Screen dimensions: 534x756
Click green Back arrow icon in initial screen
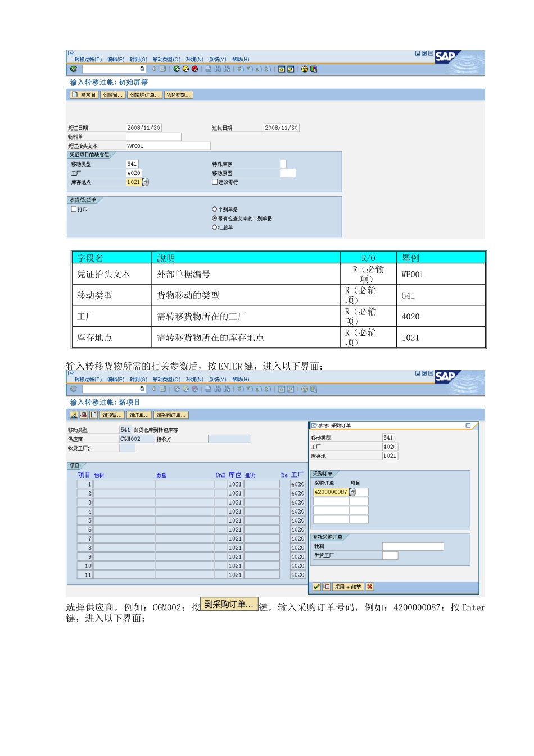pyautogui.click(x=177, y=69)
